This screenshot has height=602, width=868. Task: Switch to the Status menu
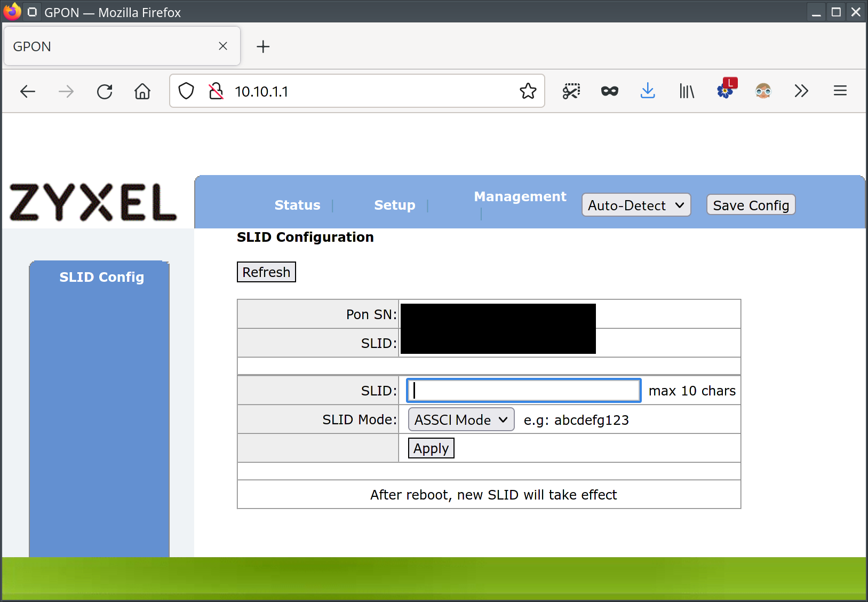297,205
